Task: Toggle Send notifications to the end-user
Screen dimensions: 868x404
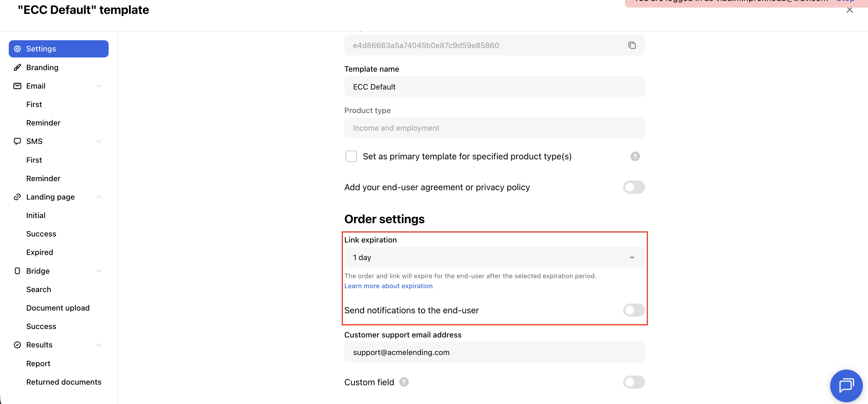Action: (x=633, y=310)
